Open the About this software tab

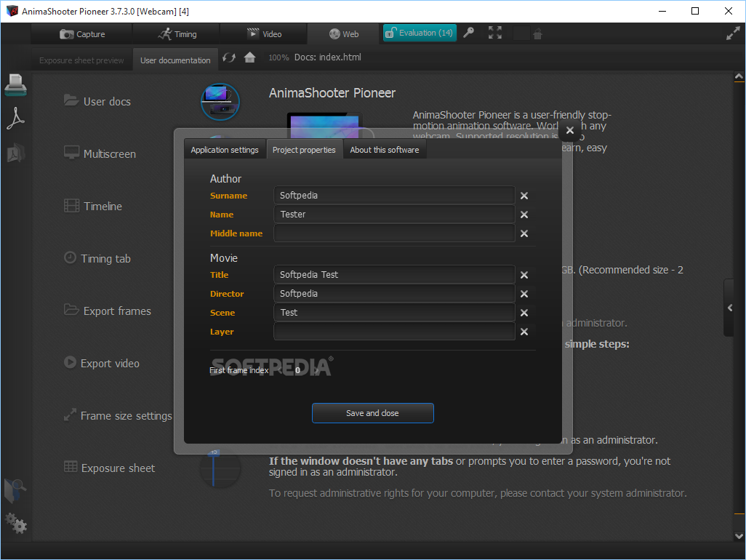click(x=385, y=150)
